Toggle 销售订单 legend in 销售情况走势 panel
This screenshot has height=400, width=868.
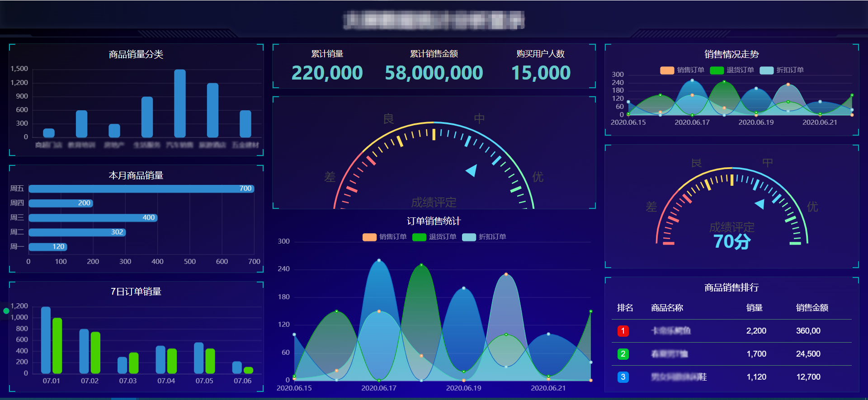[x=682, y=70]
